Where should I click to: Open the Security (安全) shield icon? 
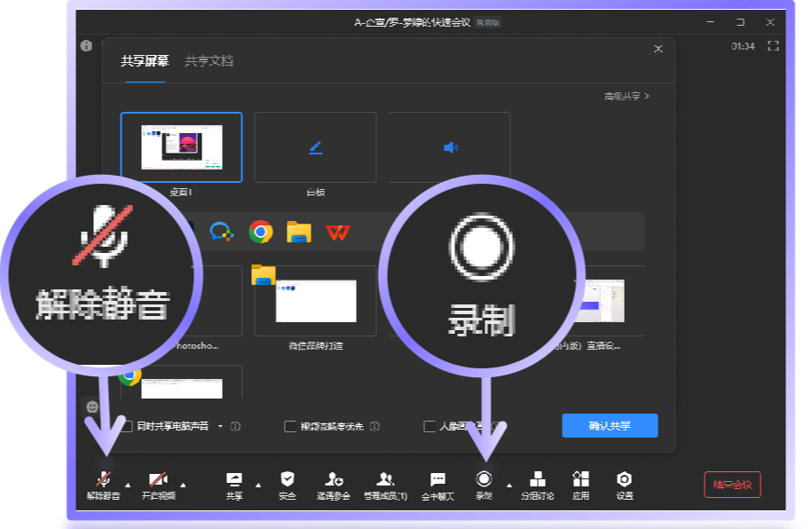coord(287,479)
